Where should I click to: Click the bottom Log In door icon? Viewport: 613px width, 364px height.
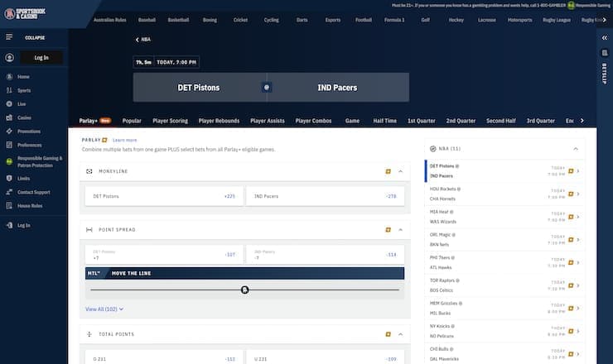[9, 225]
